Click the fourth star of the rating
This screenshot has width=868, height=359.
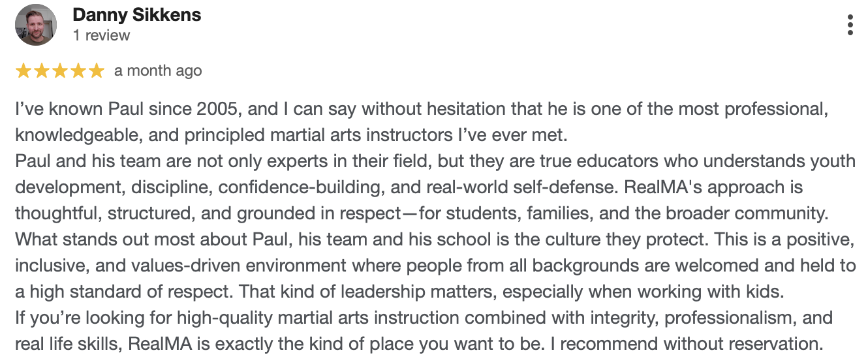[78, 70]
